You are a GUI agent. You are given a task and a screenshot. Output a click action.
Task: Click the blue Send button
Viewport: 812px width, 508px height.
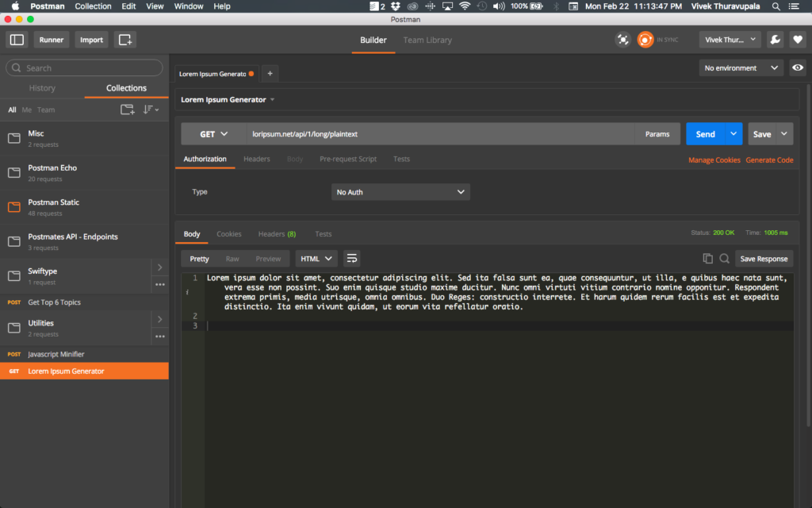coord(705,134)
